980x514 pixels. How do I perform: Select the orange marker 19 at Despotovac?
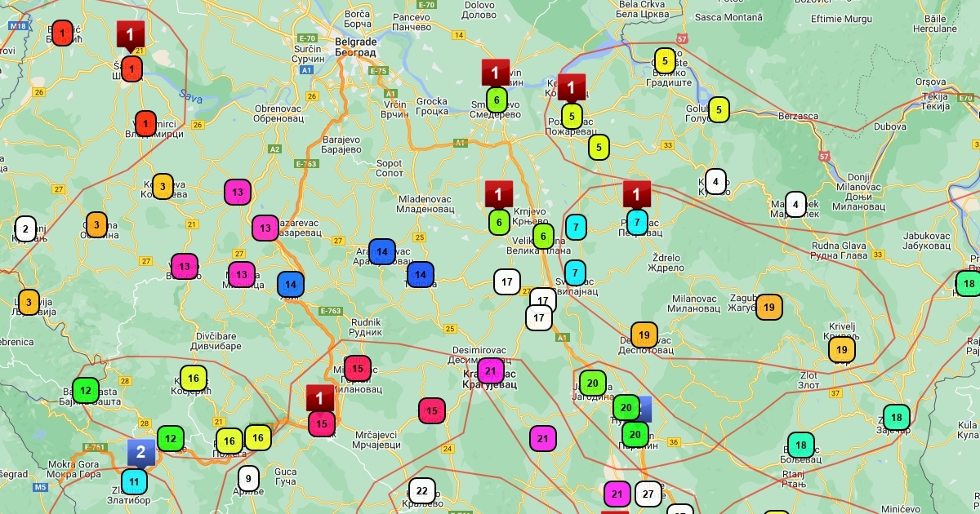(x=644, y=335)
